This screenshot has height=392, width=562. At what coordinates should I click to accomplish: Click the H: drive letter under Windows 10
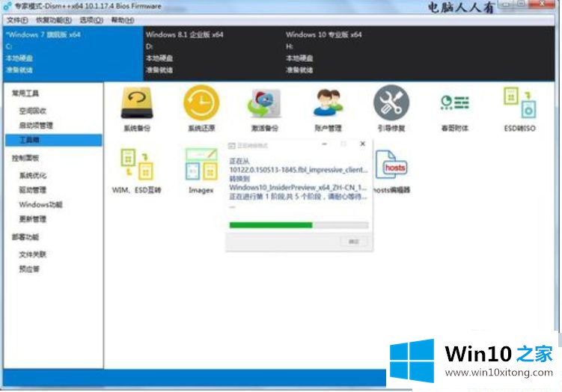point(290,46)
